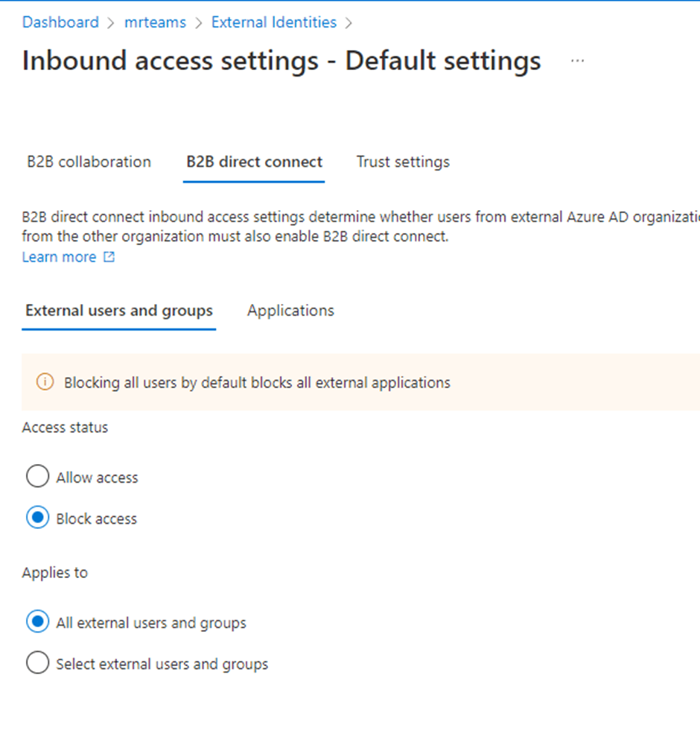This screenshot has width=700, height=739.
Task: Switch to the B2B collaboration tab
Action: click(x=89, y=162)
